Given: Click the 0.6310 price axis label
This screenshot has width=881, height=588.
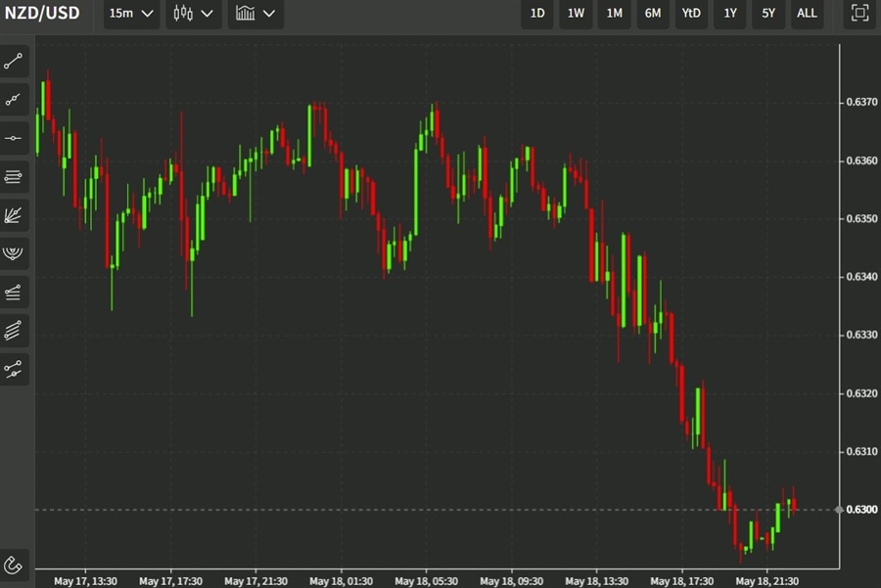Looking at the screenshot, I should click(861, 452).
